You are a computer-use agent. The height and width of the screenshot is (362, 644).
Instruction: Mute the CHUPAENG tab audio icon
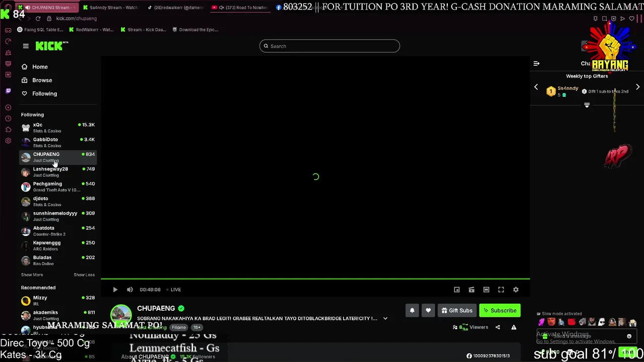click(27, 8)
